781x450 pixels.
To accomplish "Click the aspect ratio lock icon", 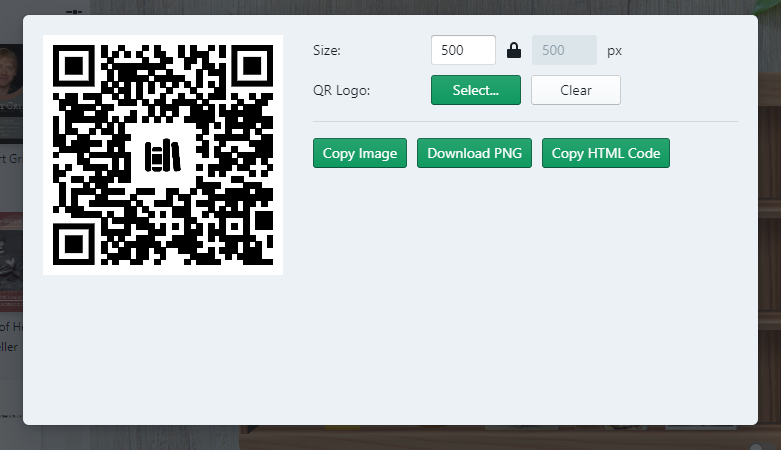I will pos(514,50).
